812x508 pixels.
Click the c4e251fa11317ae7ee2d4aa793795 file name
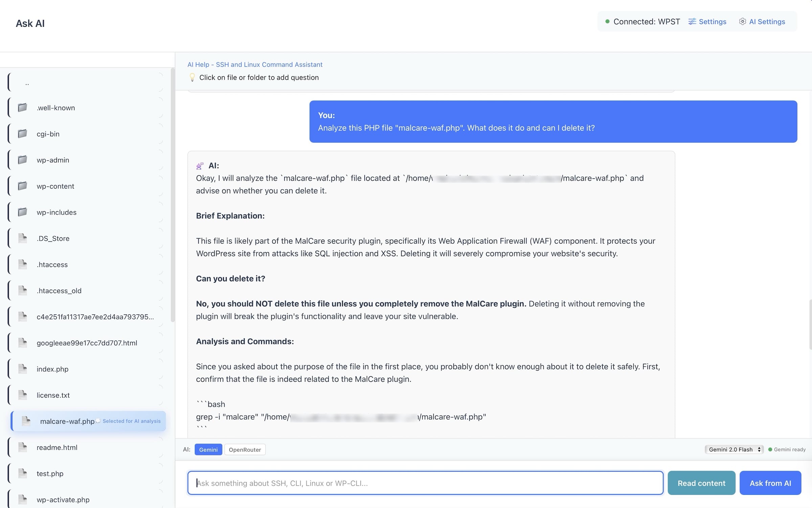coord(95,317)
